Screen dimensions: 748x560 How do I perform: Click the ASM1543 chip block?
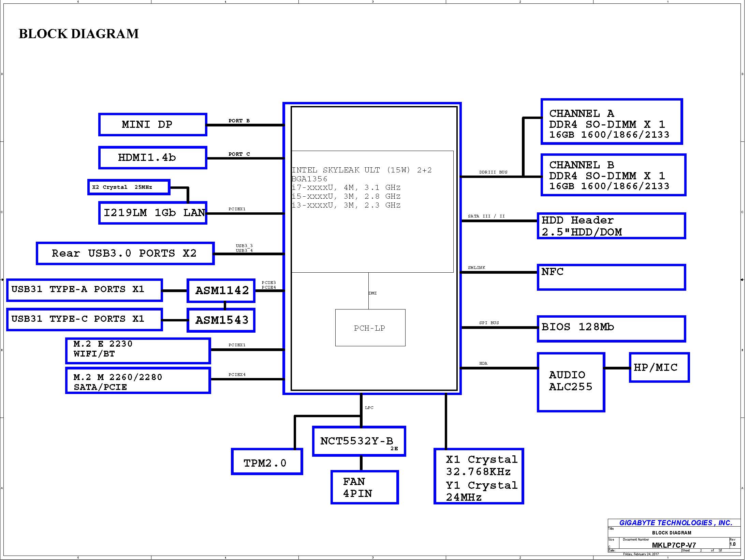221,320
